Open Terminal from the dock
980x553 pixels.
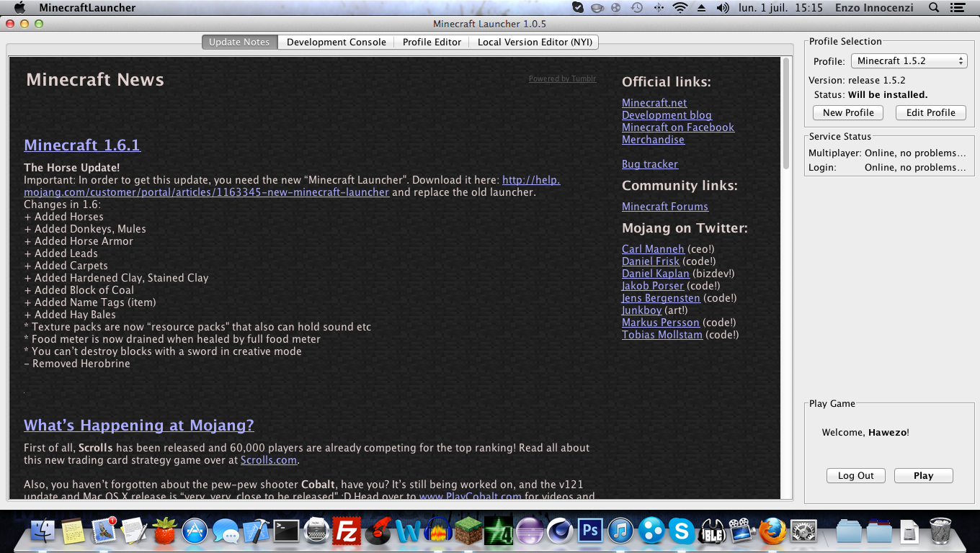coord(286,531)
